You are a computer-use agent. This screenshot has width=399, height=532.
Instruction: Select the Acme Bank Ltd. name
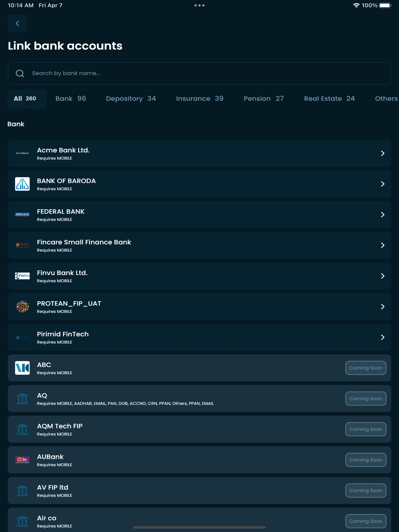click(63, 150)
